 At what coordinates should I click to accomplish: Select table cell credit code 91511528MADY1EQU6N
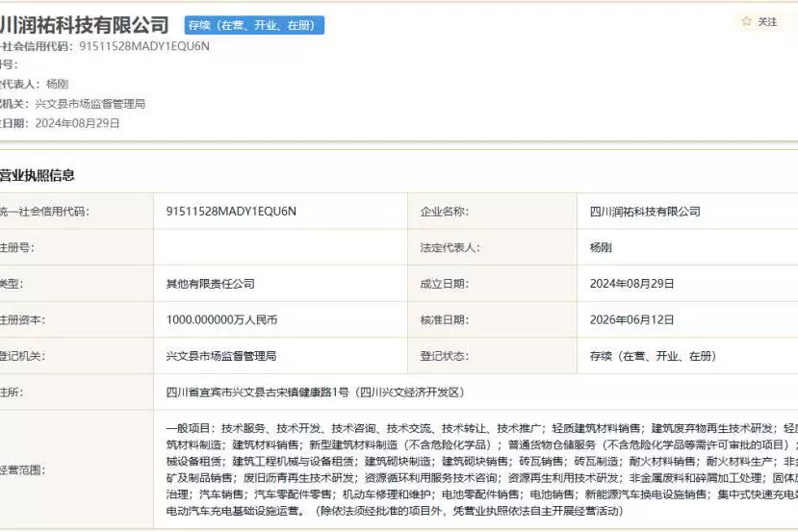pyautogui.click(x=231, y=211)
